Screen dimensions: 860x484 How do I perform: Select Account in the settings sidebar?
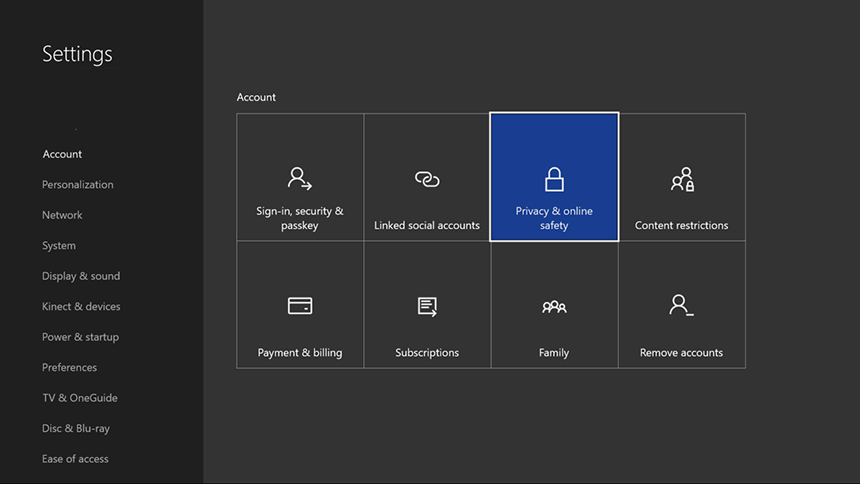tap(62, 154)
